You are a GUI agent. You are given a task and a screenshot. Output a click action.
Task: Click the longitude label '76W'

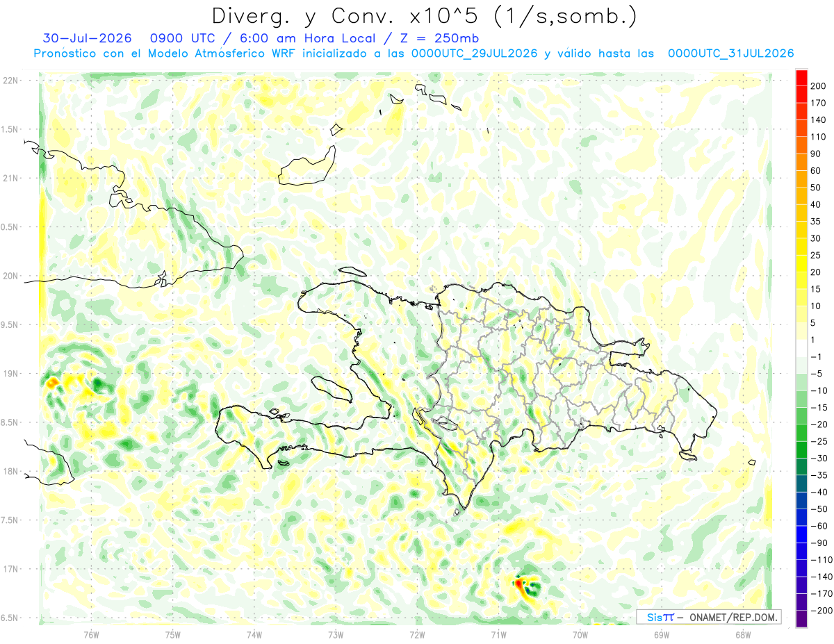[x=91, y=635]
